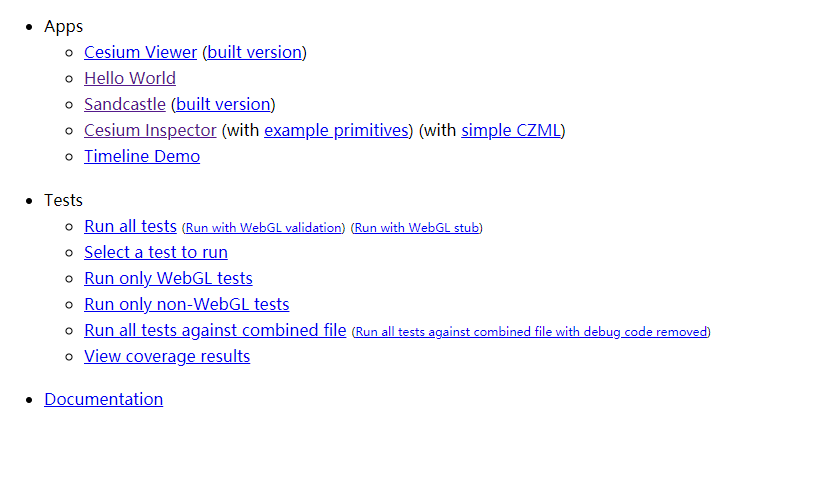840x484 pixels.
Task: Run combined file tests with debug code removed
Action: (x=531, y=332)
